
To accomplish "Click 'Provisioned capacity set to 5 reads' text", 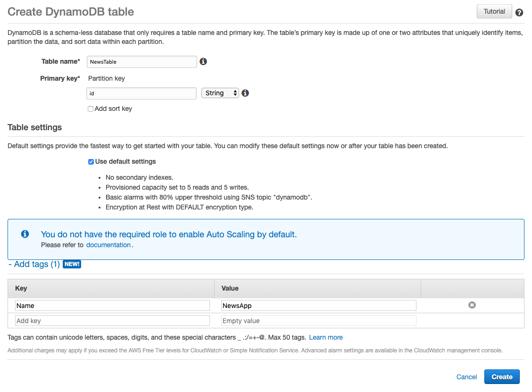I will coord(177,187).
